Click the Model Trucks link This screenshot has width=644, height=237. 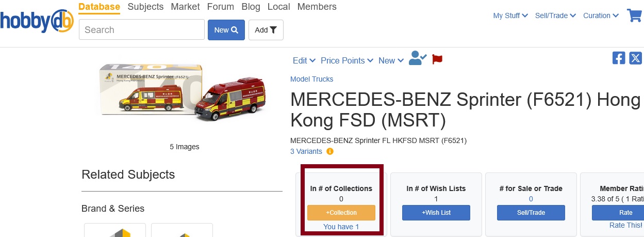[x=311, y=79]
